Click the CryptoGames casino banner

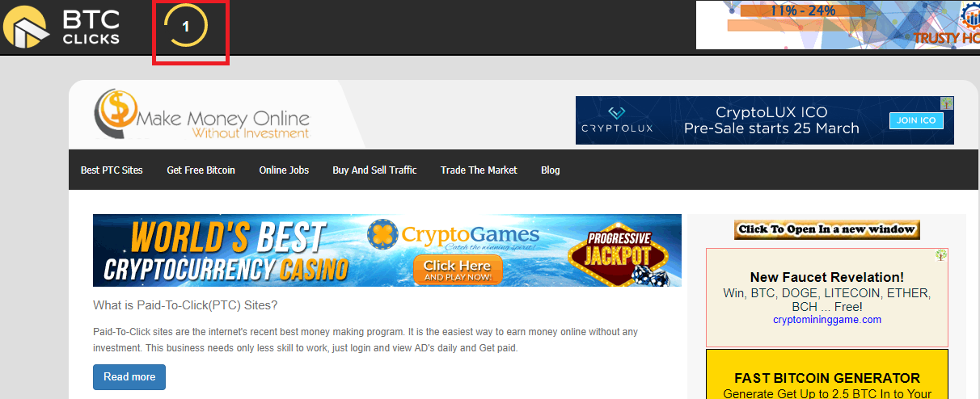tap(387, 250)
